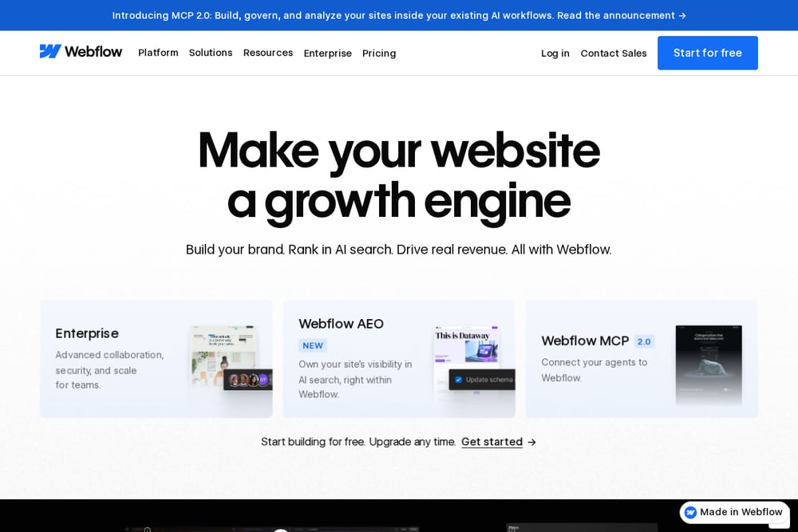Click the Made in Webflow badge icon

pos(690,512)
